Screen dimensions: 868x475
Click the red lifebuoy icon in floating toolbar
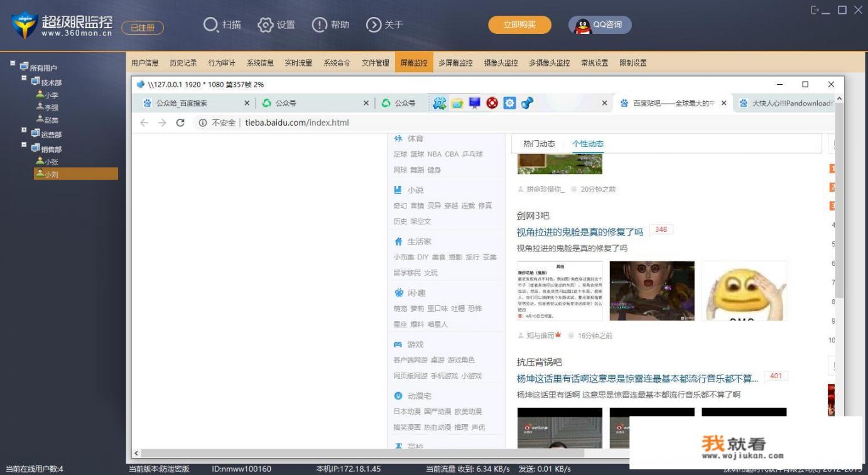492,103
